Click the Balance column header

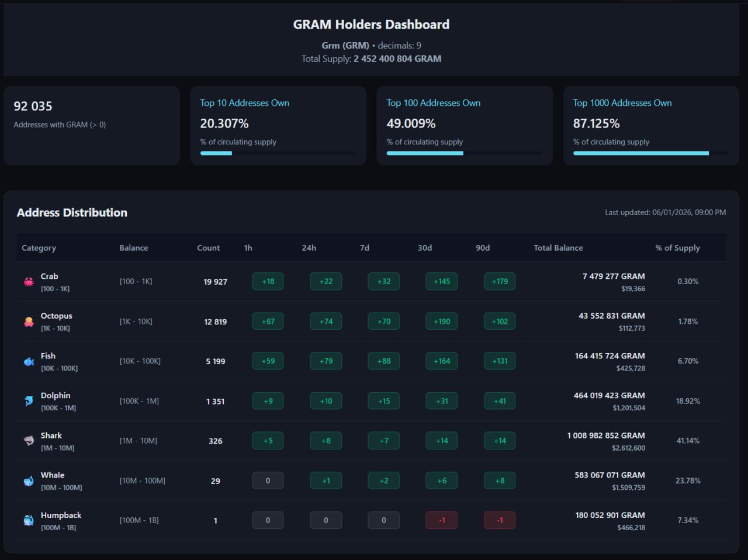[134, 248]
